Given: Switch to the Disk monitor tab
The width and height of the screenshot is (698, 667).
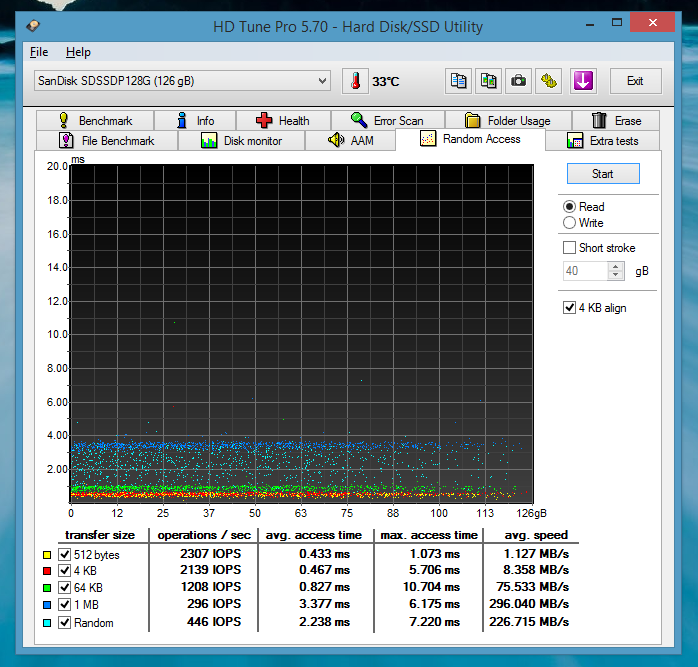Looking at the screenshot, I should coord(241,141).
